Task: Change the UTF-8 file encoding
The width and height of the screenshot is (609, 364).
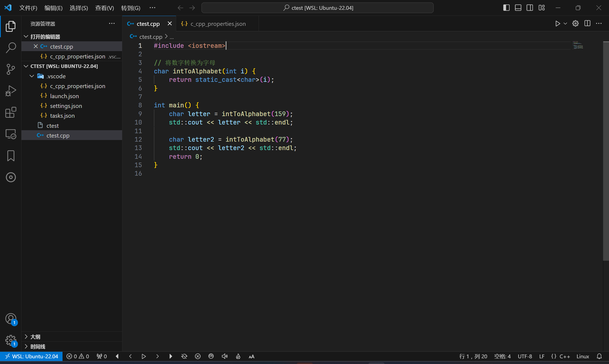Action: point(525,356)
